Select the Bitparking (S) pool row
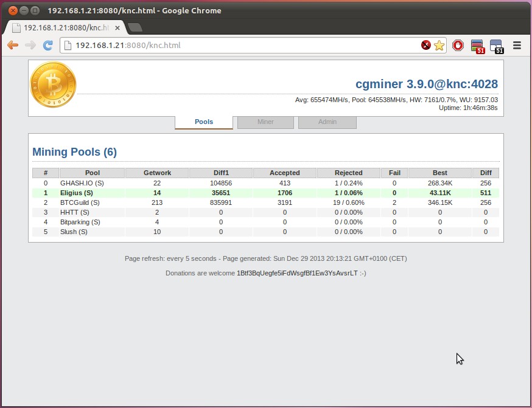The height and width of the screenshot is (408, 532). 265,223
